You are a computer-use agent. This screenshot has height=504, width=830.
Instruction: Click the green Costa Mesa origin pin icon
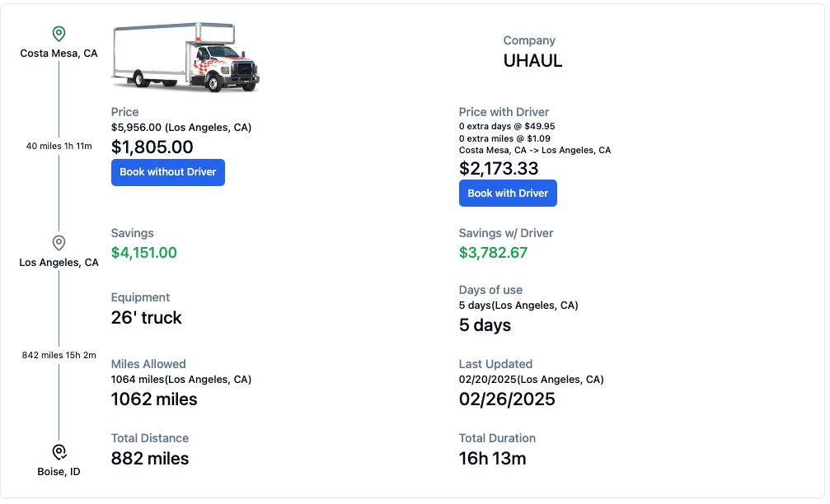(59, 34)
